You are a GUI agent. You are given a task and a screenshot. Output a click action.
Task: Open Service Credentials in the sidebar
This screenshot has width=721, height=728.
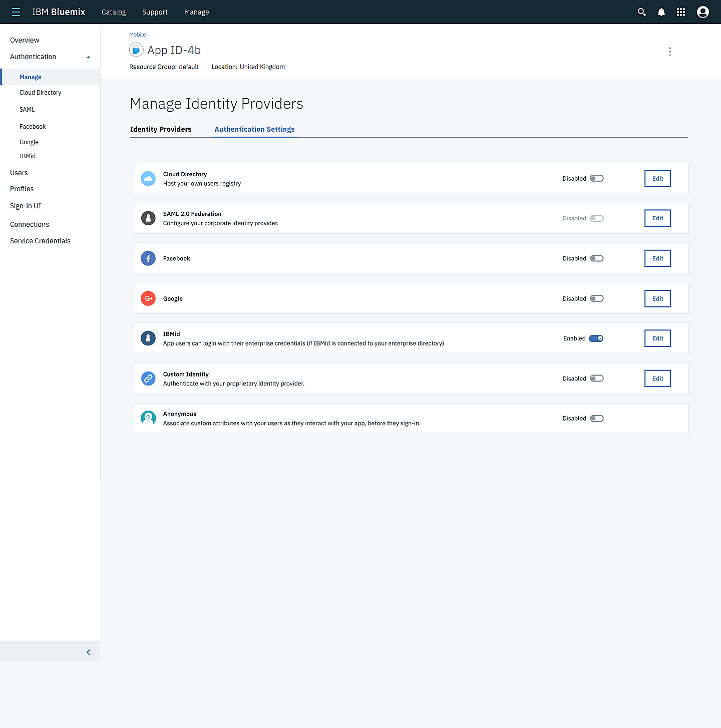point(40,241)
